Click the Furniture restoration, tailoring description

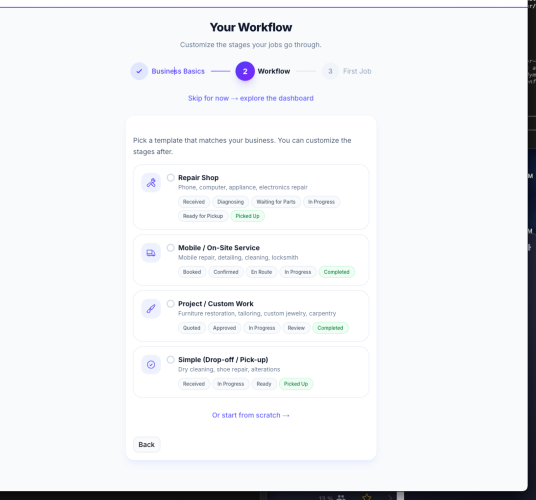(x=257, y=313)
